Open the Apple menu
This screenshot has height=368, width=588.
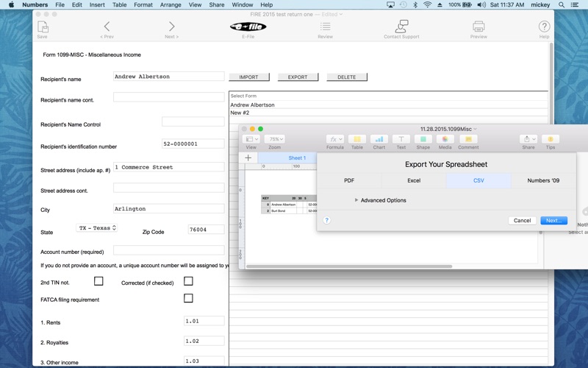coord(11,4)
